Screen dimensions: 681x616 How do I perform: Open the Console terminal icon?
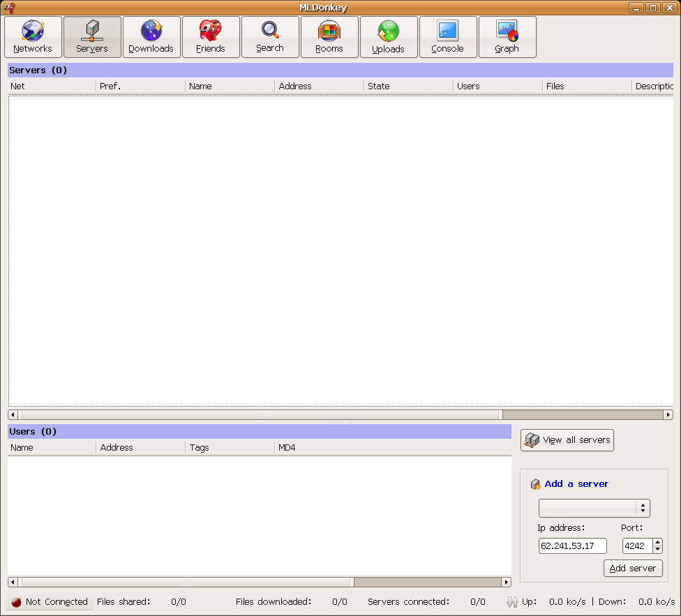click(x=447, y=31)
